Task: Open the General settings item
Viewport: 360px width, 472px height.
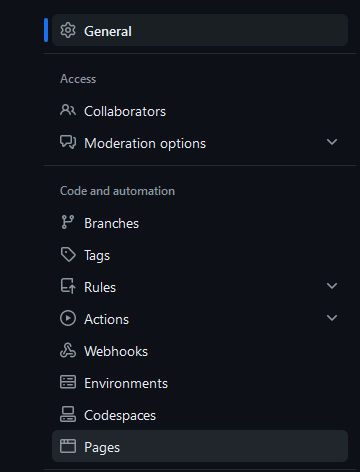Action: (x=200, y=30)
